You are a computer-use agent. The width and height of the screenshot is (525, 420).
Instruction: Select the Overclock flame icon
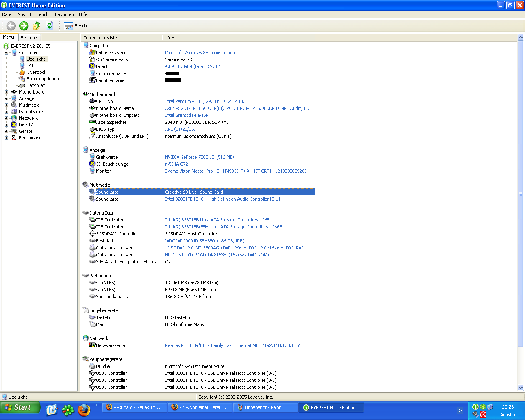pyautogui.click(x=22, y=72)
